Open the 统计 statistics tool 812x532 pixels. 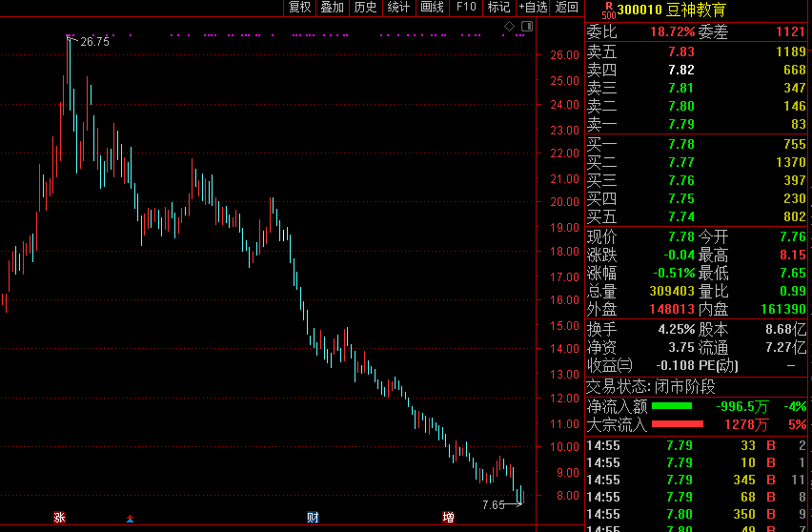point(398,8)
